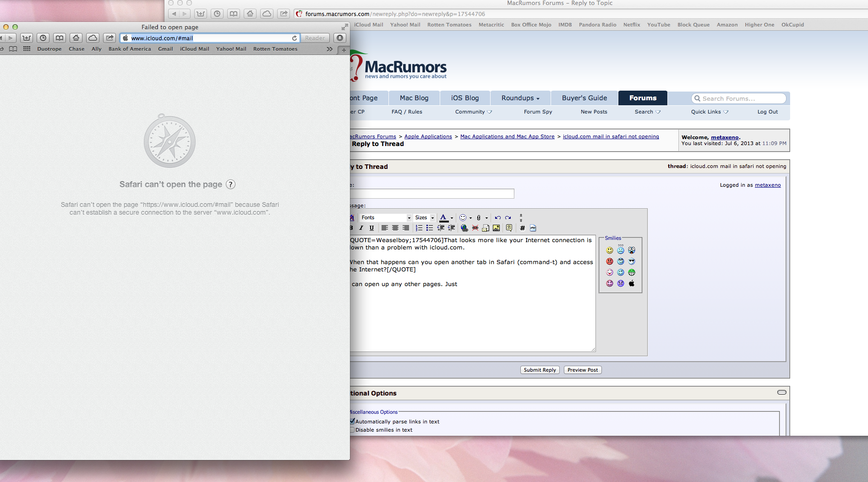Open iCloud Tabs icon in front window

[x=93, y=38]
